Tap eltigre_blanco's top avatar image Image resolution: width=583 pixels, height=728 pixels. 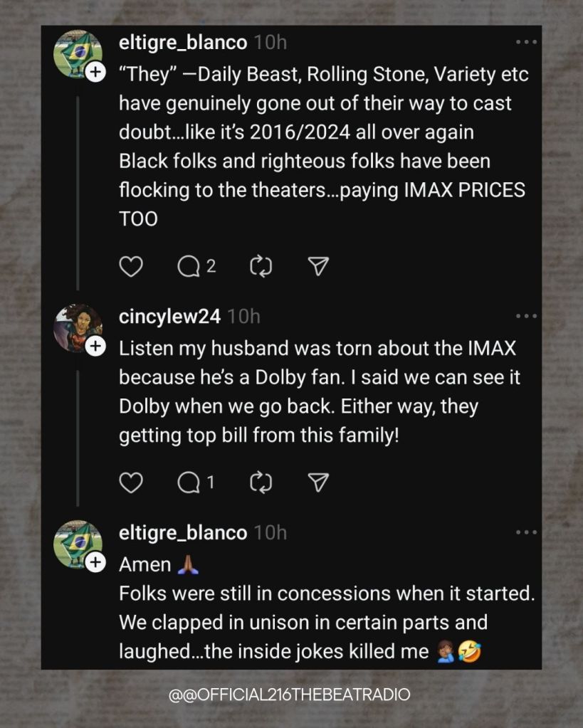coord(77,53)
